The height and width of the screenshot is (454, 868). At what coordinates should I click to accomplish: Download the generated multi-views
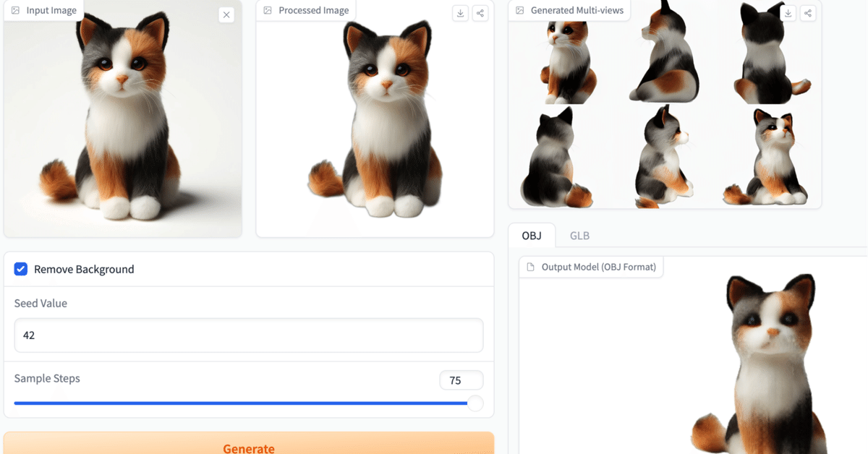click(788, 12)
